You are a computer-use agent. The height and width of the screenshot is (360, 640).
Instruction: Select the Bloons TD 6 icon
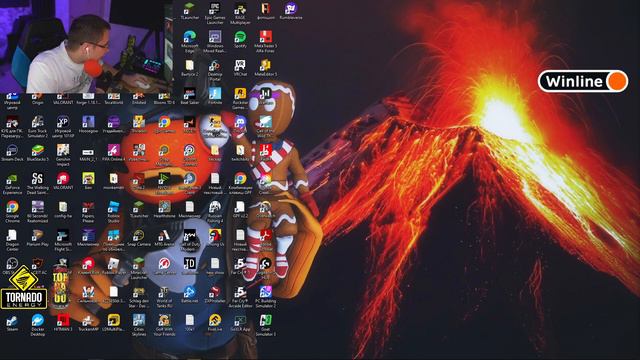tap(164, 99)
